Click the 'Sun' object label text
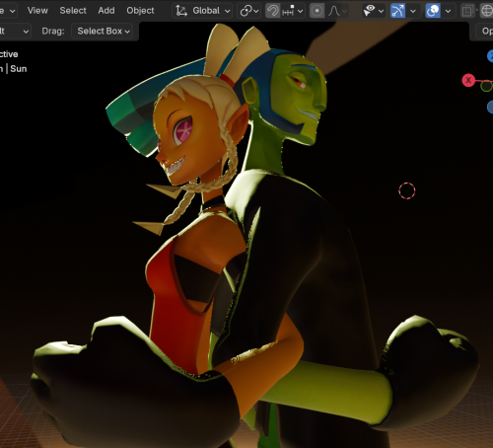This screenshot has width=493, height=448. click(19, 69)
